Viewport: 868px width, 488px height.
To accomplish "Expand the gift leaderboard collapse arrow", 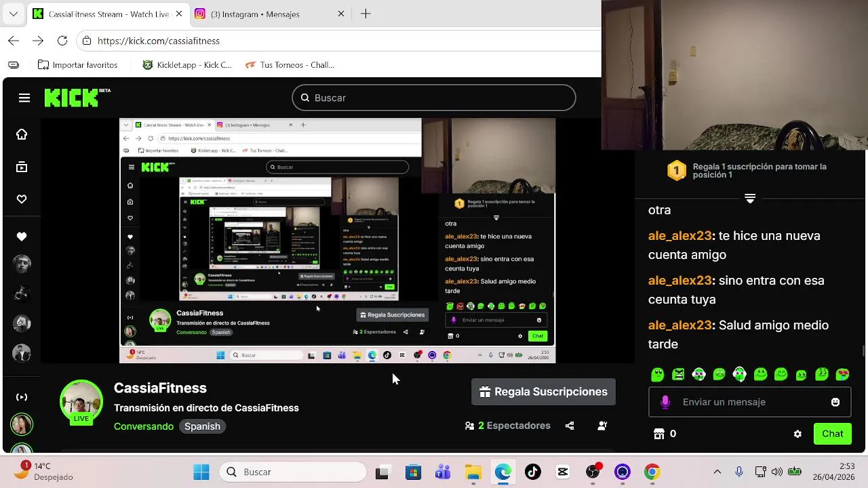I will [x=750, y=199].
